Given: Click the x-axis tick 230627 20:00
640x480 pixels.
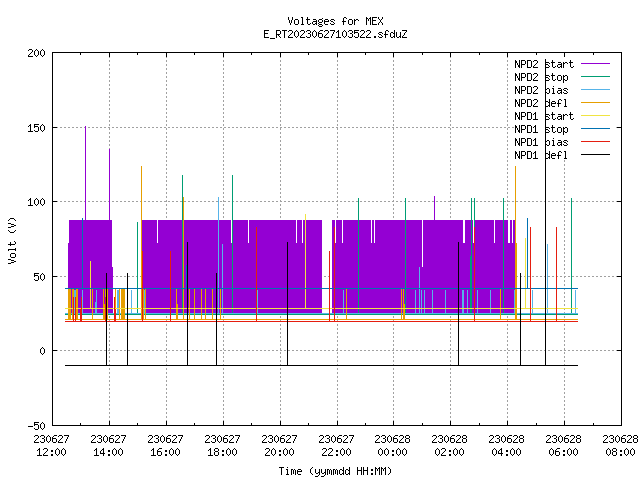Looking at the screenshot, I should click(279, 446).
